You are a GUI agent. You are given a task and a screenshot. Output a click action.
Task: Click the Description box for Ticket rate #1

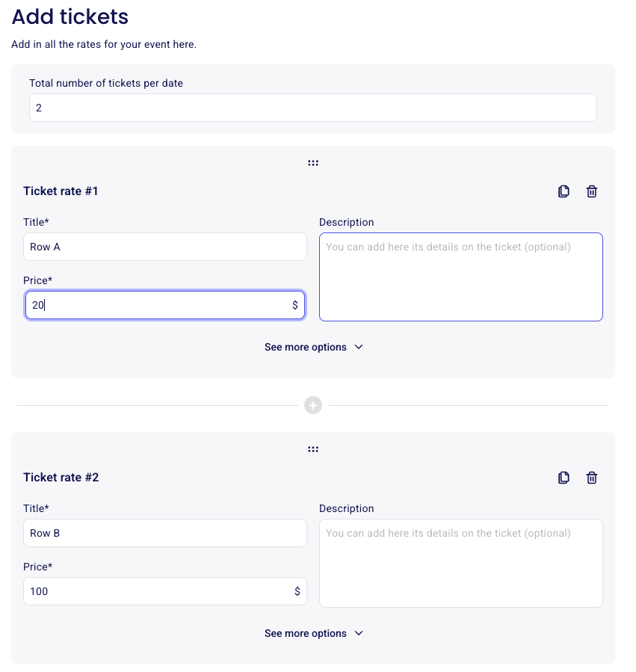point(460,277)
